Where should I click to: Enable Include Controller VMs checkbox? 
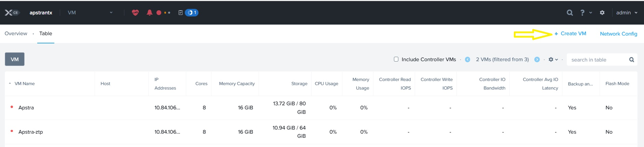pyautogui.click(x=396, y=59)
